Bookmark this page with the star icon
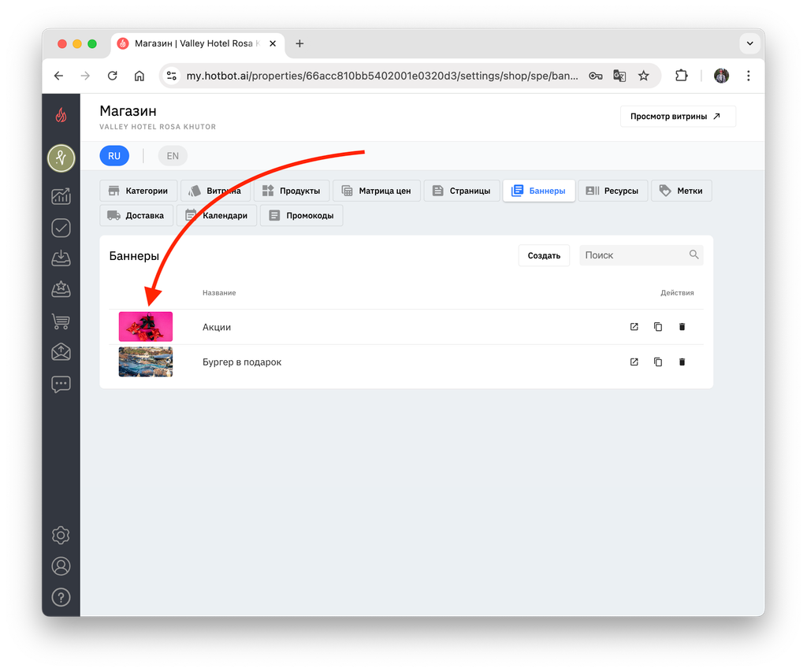807x672 pixels. (643, 76)
